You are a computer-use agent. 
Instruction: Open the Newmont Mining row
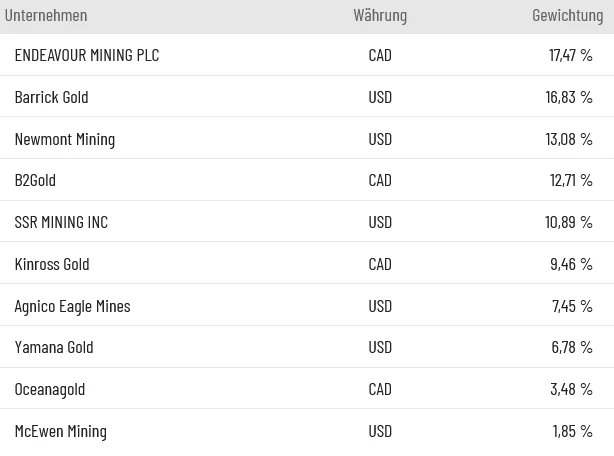[65, 139]
